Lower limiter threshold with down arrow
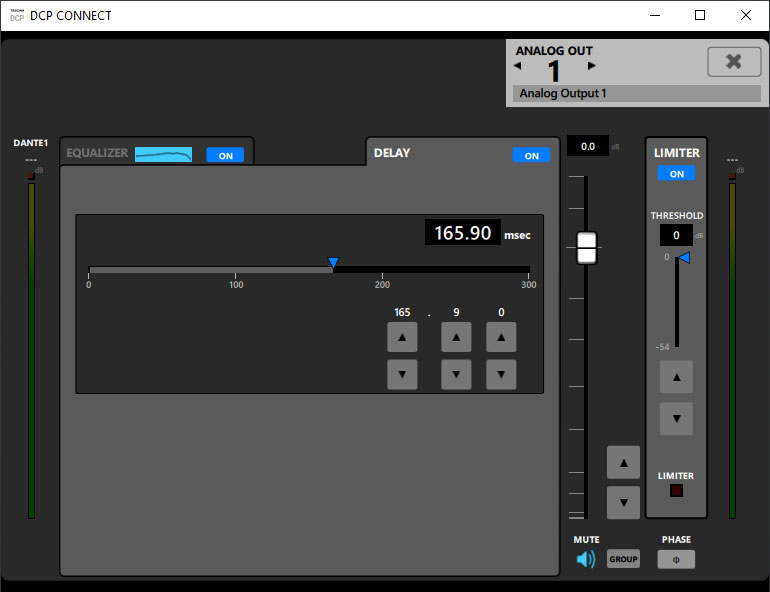Viewport: 770px width, 592px height. [676, 419]
